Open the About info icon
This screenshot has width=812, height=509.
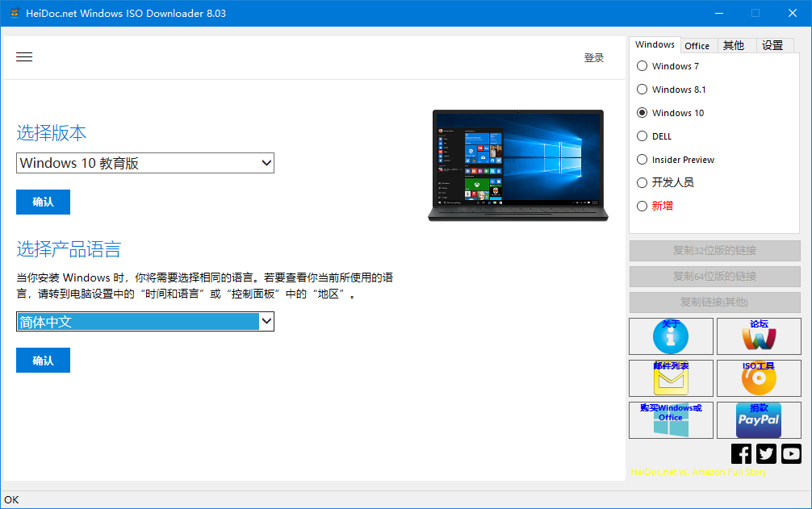pyautogui.click(x=670, y=336)
